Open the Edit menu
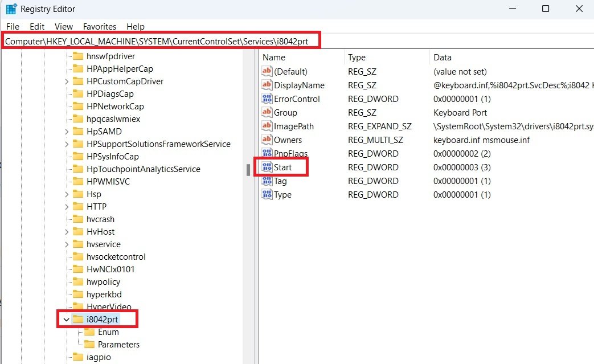Viewport: 594px width, 364px height. point(37,26)
